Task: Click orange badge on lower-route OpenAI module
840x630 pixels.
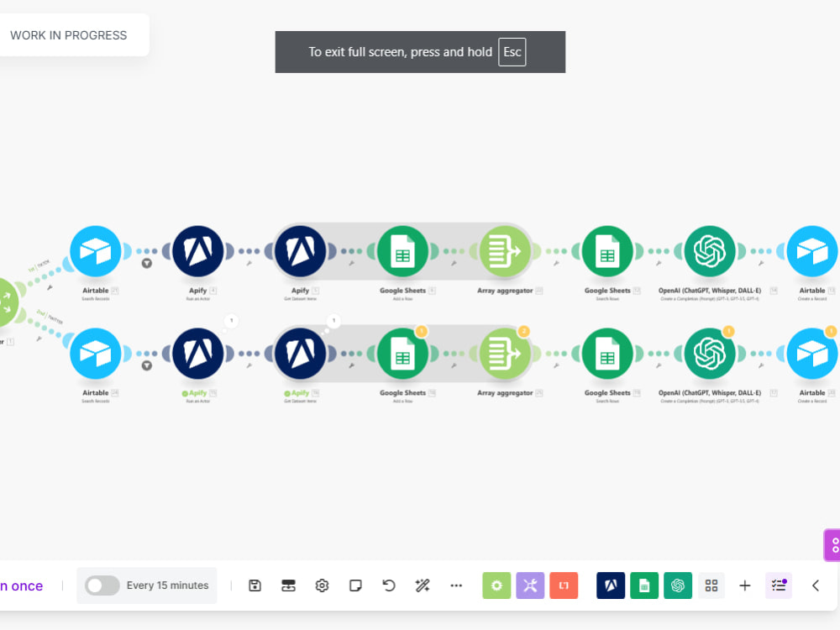Action: click(x=728, y=331)
